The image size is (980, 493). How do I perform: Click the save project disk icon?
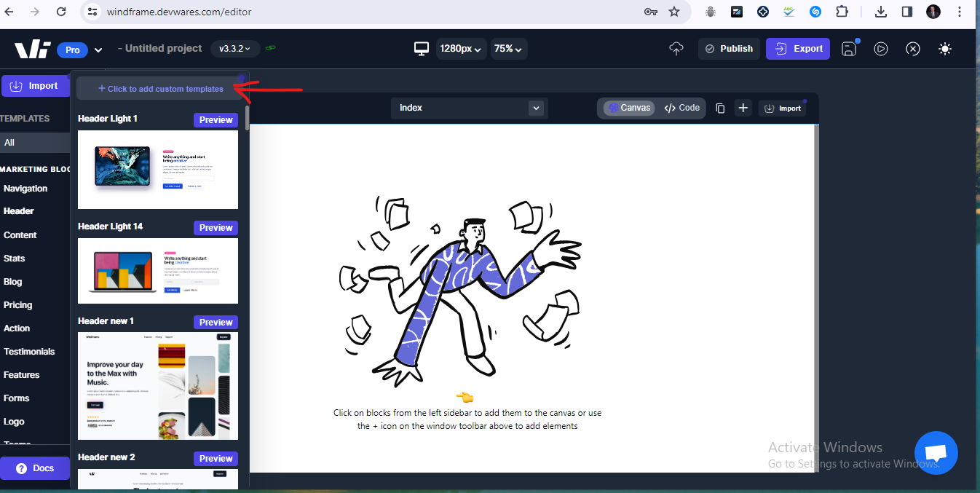click(x=848, y=49)
